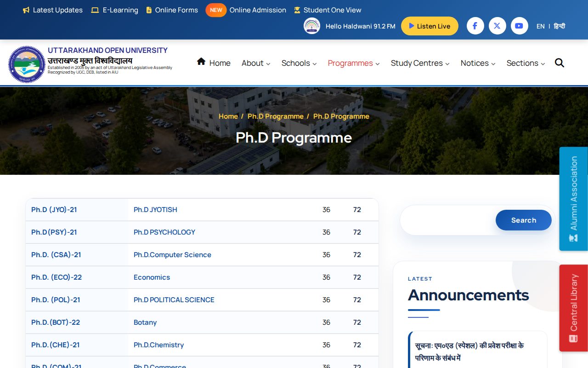Open Online Forms link
This screenshot has height=368, width=588.
[x=172, y=10]
